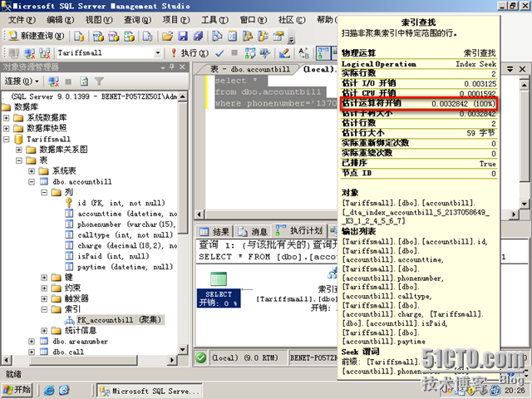
Task: Click the Analysis Services DMX Query icon
Action: 114,36
